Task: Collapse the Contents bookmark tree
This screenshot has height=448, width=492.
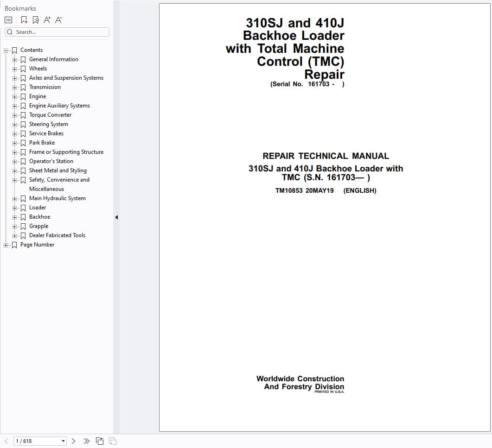Action: click(6, 50)
